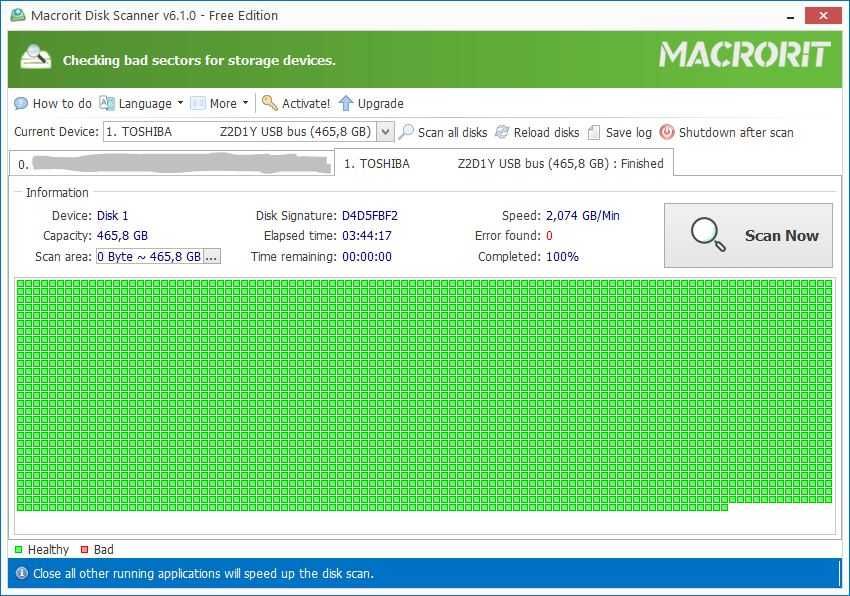Click the Reload disks icon
The width and height of the screenshot is (850, 596).
[x=502, y=132]
